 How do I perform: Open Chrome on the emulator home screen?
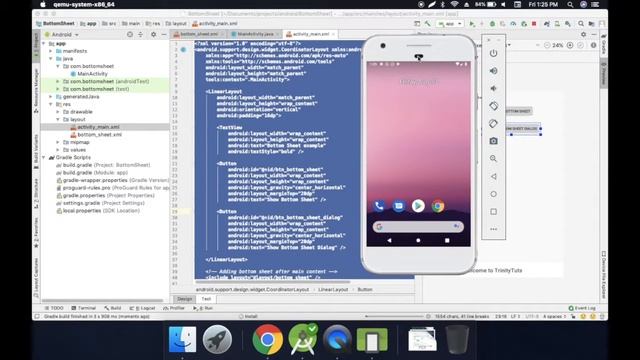(x=438, y=206)
